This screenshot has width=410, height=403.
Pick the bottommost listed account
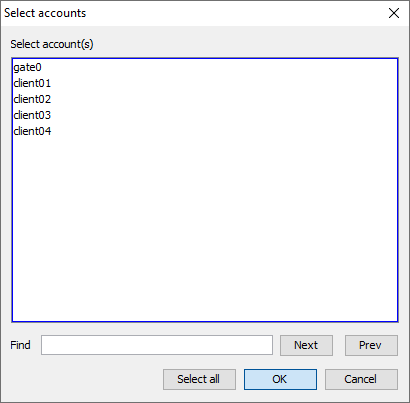click(32, 131)
